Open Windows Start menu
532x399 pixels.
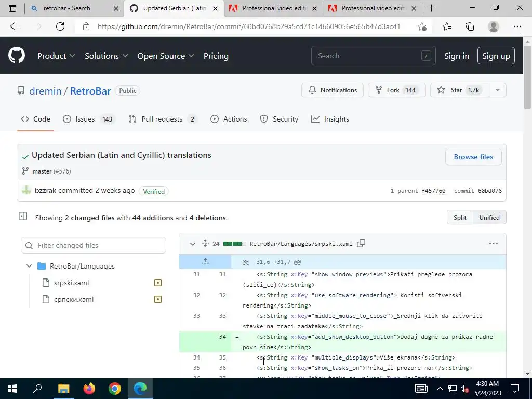click(x=12, y=389)
